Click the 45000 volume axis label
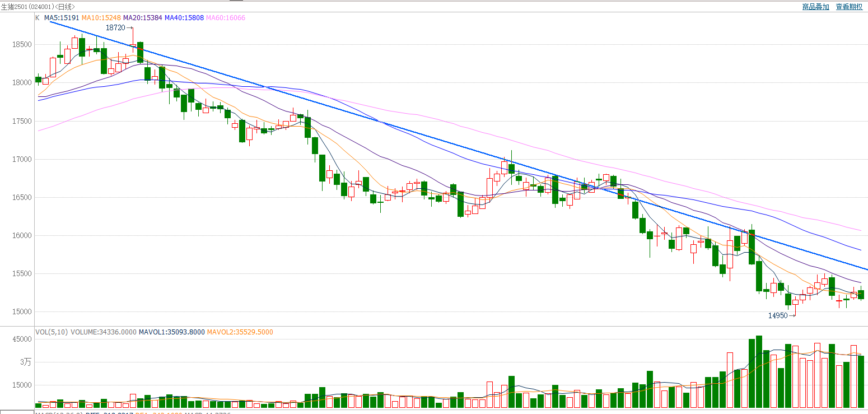Screen dimensions: 868x414 23,339
